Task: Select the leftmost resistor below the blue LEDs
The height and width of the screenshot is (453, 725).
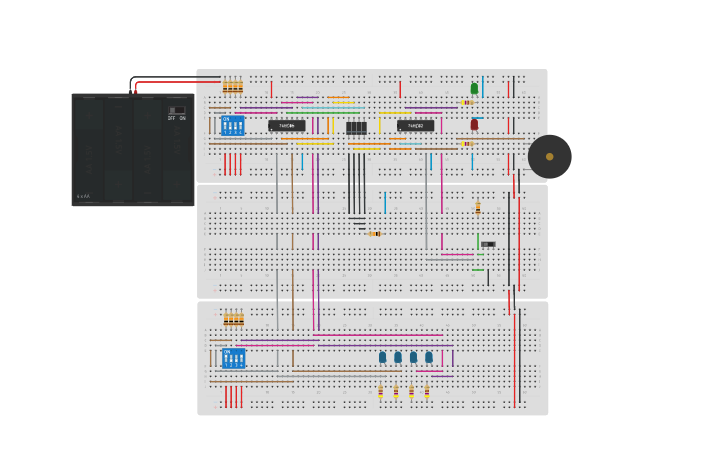Action: tap(380, 391)
